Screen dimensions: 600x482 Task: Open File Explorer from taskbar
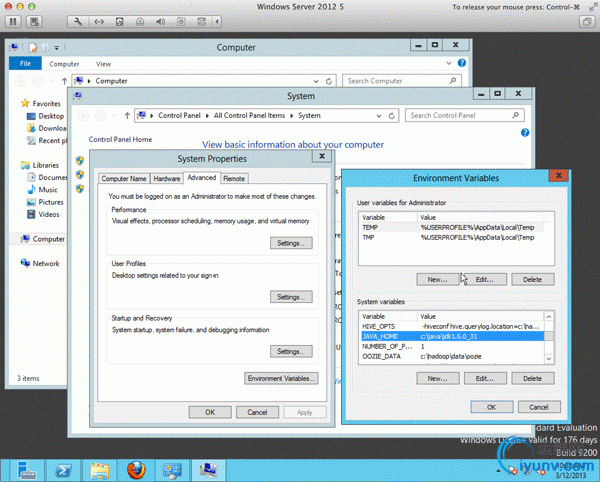pos(99,471)
